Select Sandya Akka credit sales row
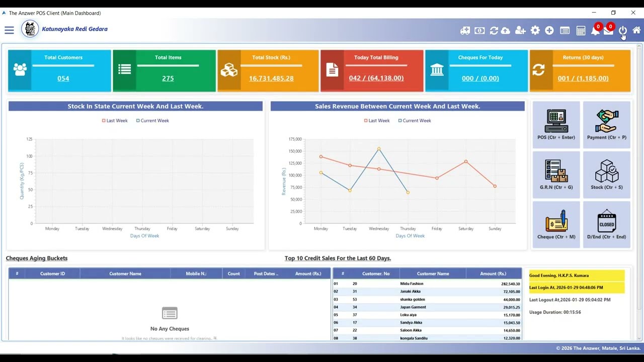This screenshot has width=644, height=362. [427, 323]
